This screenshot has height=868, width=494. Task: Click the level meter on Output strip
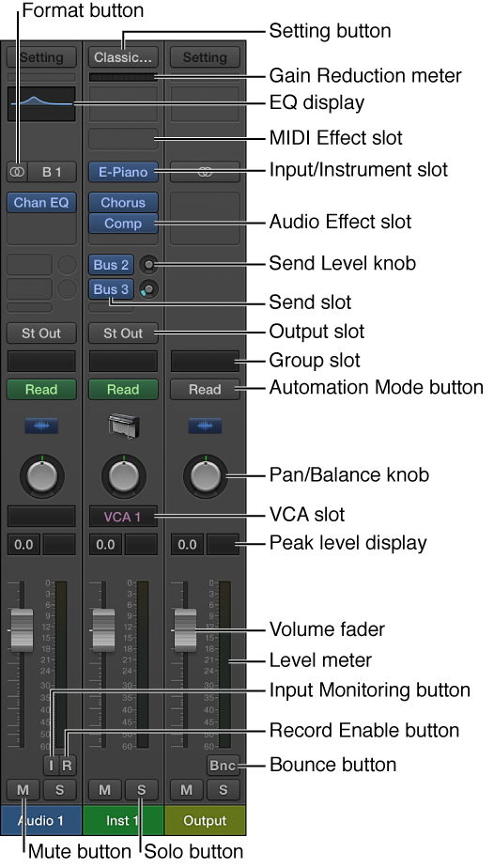(x=224, y=664)
